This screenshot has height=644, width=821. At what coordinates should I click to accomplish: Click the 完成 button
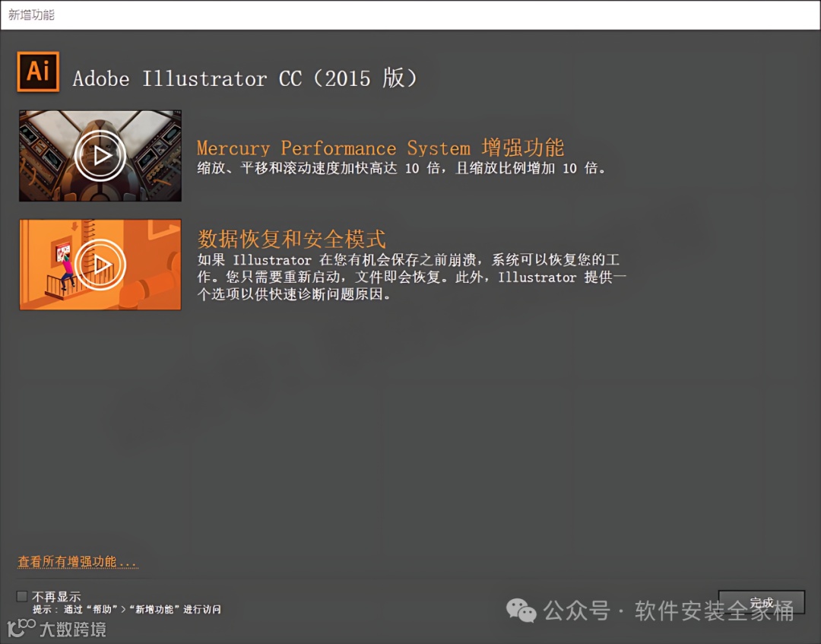click(x=761, y=603)
